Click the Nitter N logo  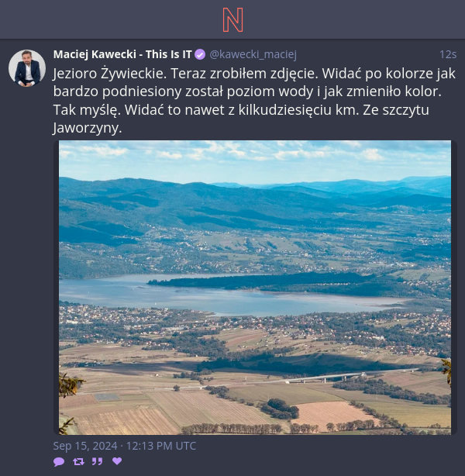click(232, 19)
